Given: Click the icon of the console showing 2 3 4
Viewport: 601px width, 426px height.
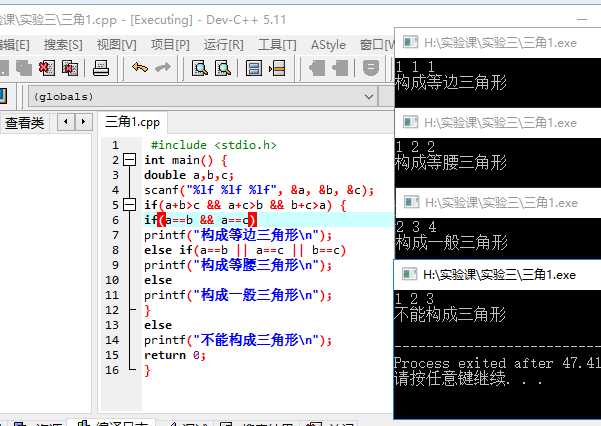Looking at the screenshot, I should tap(411, 202).
